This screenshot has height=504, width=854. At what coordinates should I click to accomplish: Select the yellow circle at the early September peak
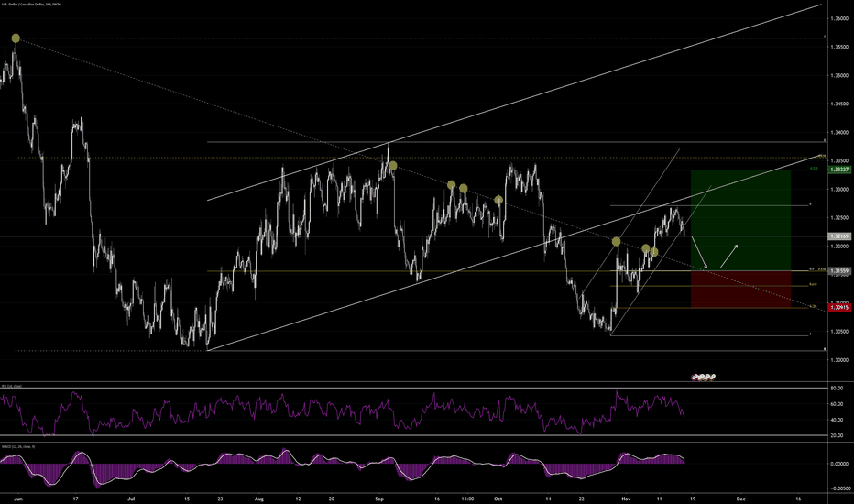[392, 166]
